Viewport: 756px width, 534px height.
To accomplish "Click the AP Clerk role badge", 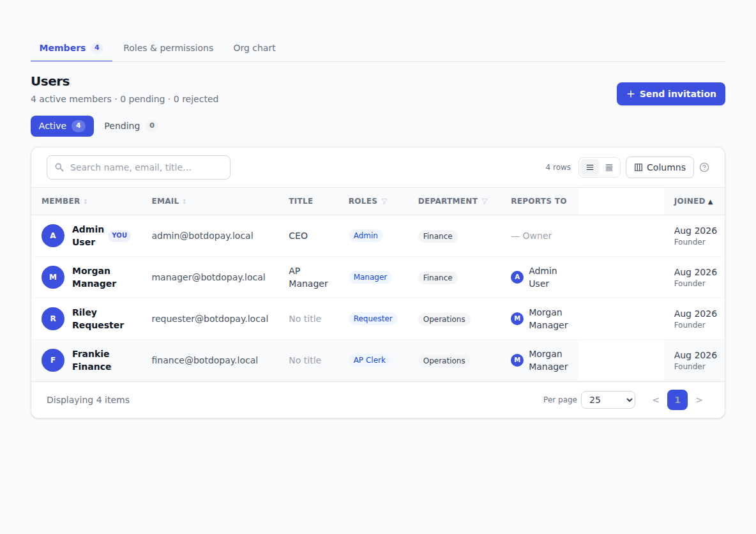I will 369,360.
